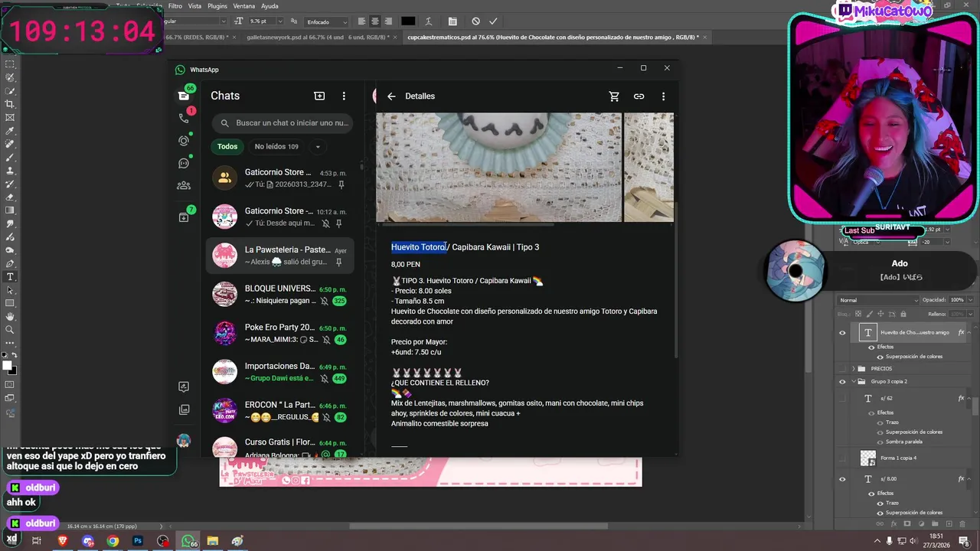Image resolution: width=980 pixels, height=551 pixels.
Task: Open the shopping cart in Detalles
Action: pos(614,96)
